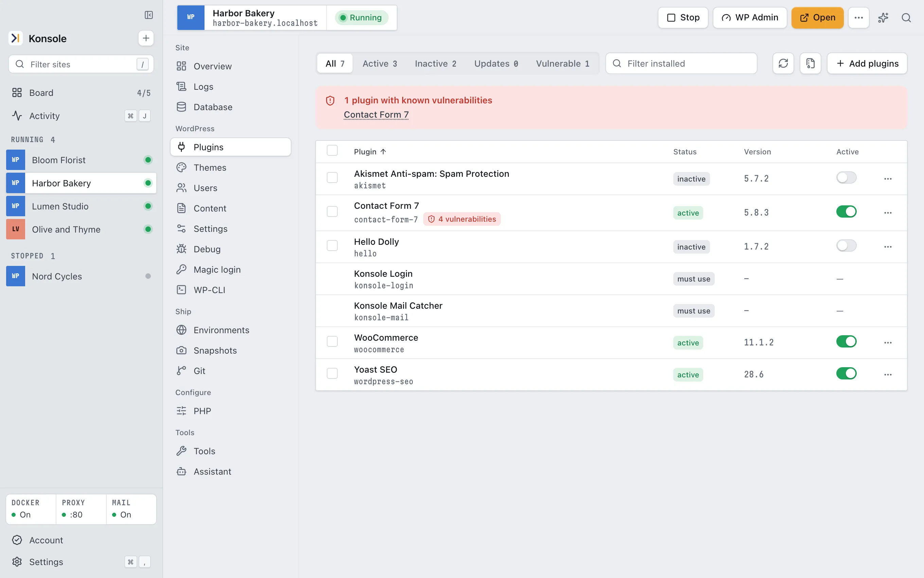Click the orange Open button

817,18
